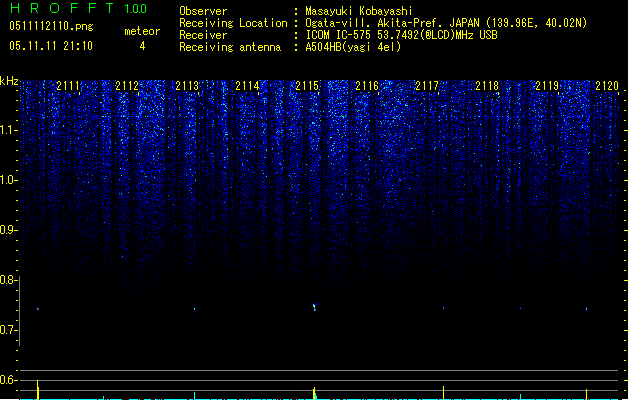Click the Receiver field label

coord(203,35)
